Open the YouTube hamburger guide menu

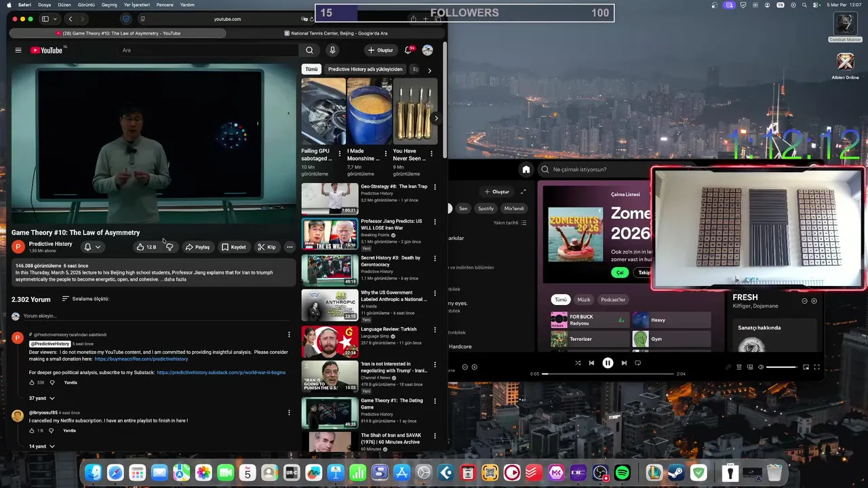click(x=18, y=50)
